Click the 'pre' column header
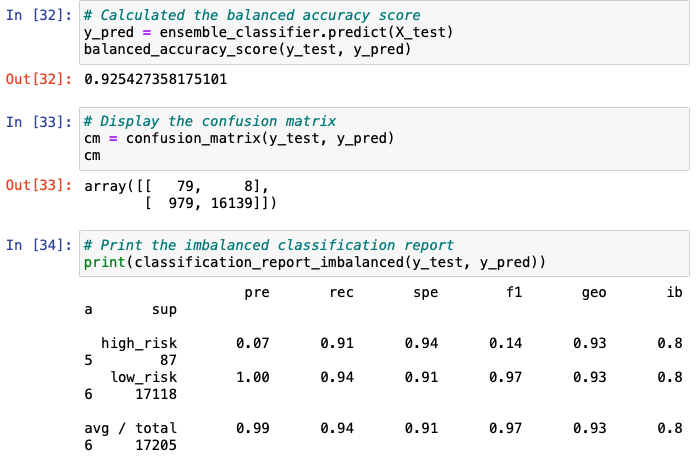The height and width of the screenshot is (462, 698). pos(257,292)
